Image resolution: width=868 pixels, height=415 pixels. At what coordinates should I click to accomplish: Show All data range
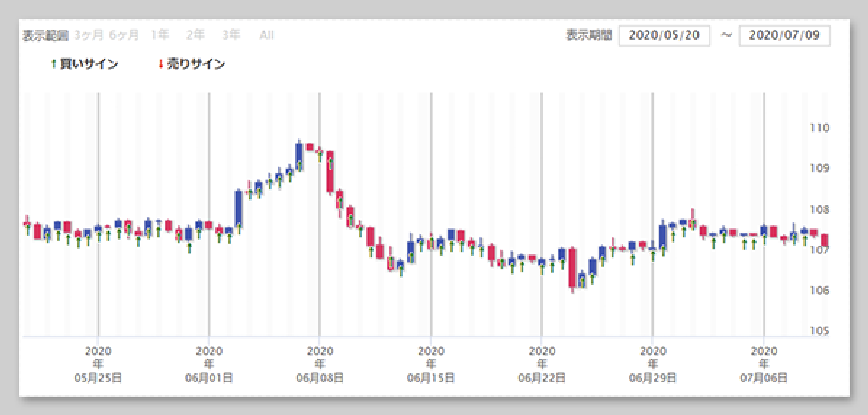pos(267,35)
